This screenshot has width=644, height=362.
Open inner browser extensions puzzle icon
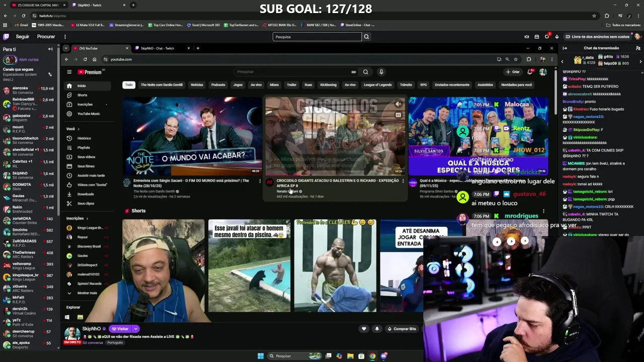click(529, 59)
